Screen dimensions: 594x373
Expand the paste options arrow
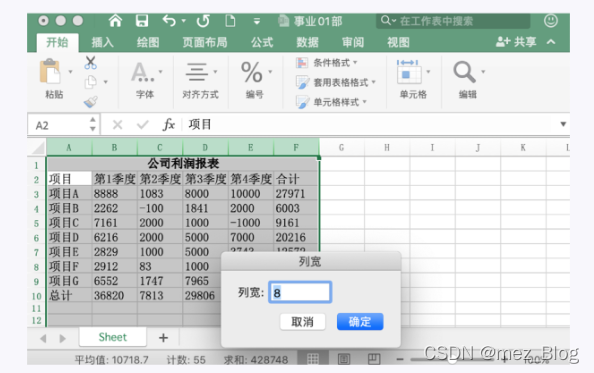point(70,72)
